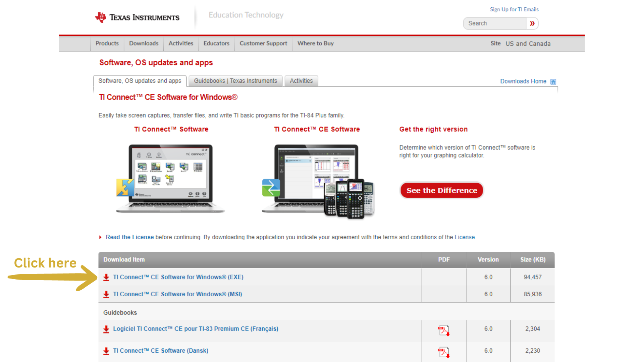Click the download icon beside TI Connect CE (EXE)
644x362 pixels.
click(x=106, y=277)
